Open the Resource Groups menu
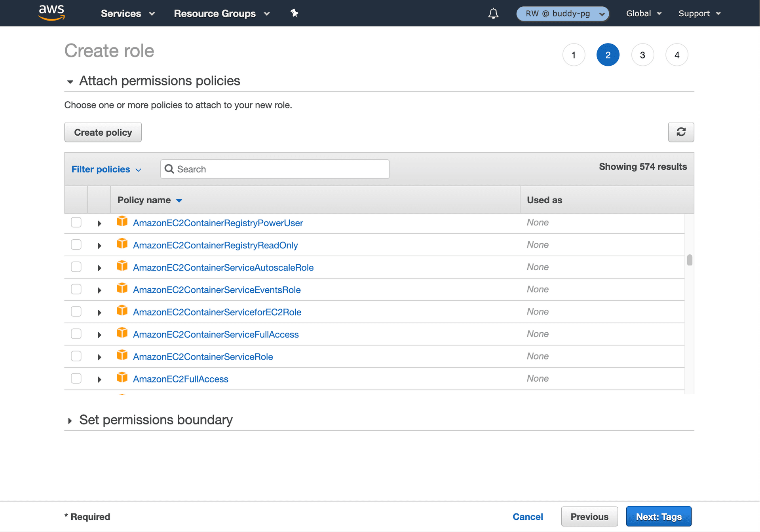 (x=222, y=13)
